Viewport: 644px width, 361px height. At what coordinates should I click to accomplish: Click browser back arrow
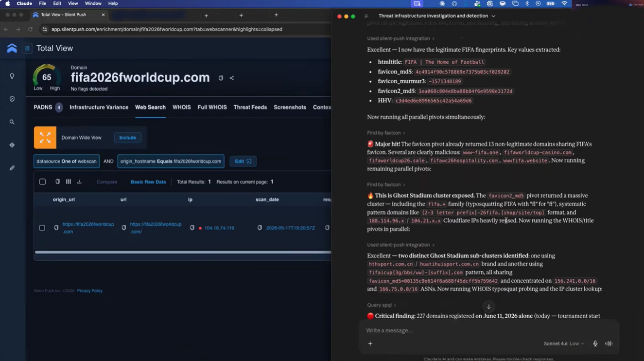pyautogui.click(x=6, y=29)
